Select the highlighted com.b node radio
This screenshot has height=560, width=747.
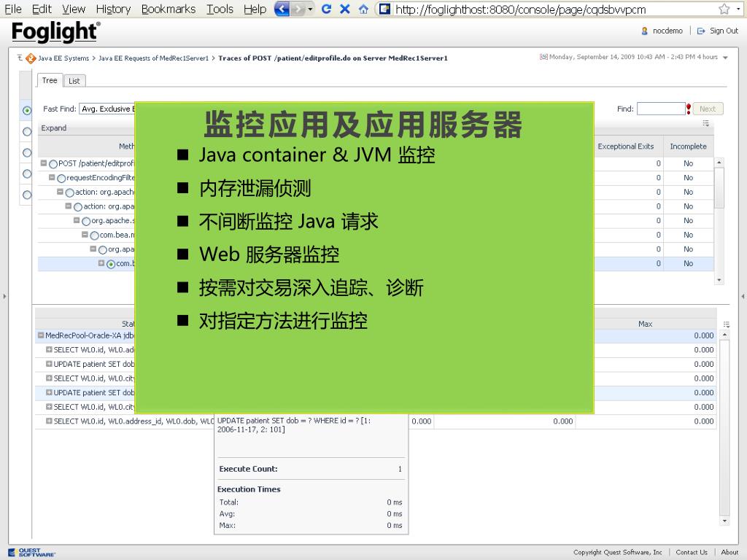pos(111,264)
